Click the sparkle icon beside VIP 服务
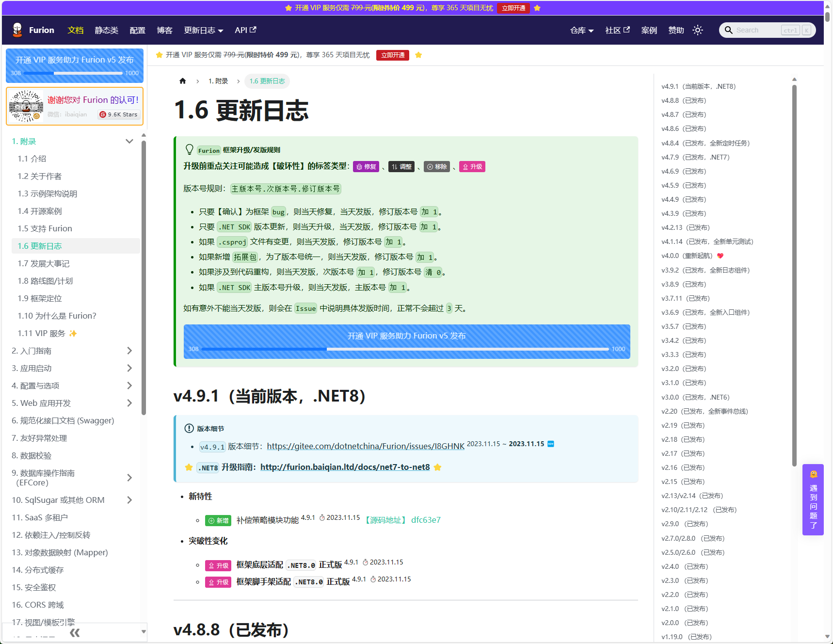Screen dimensions: 833x644 (x=73, y=333)
